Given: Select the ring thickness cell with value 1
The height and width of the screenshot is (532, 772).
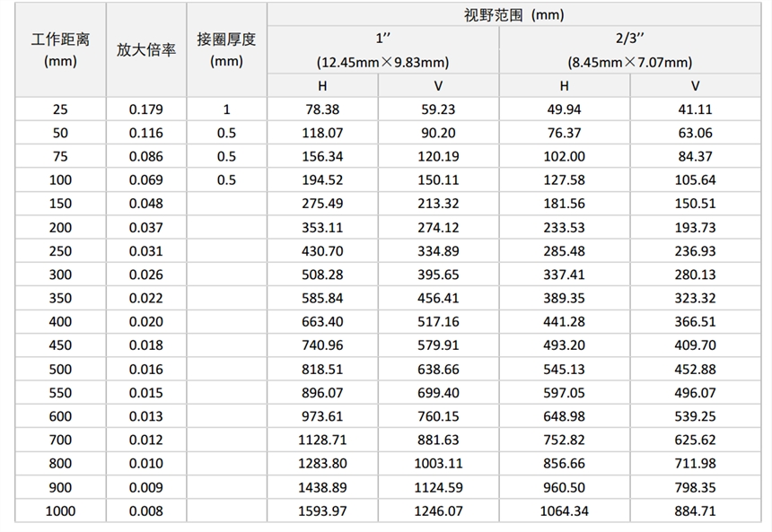Looking at the screenshot, I should tap(226, 109).
